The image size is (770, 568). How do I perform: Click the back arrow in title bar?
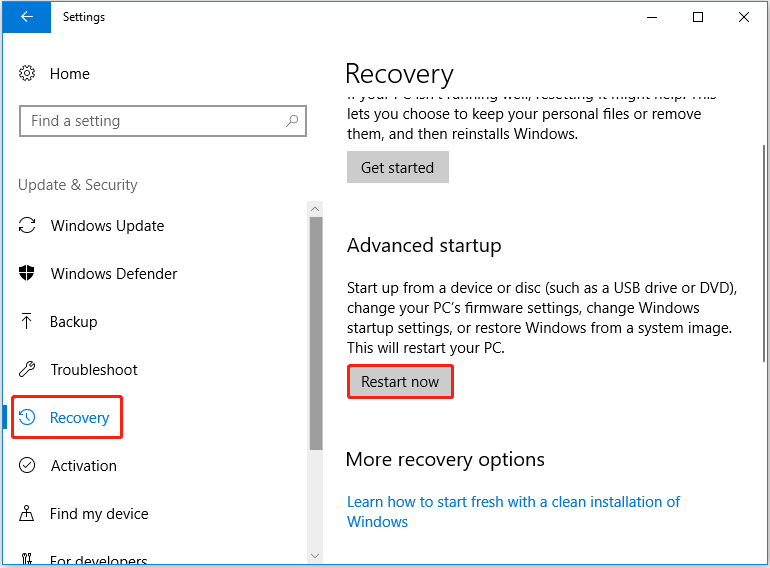coord(27,17)
